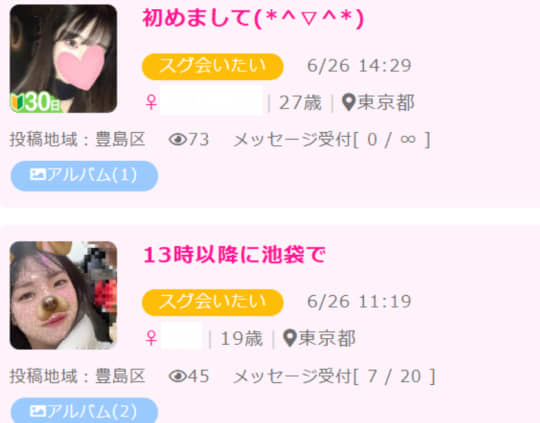Click the 30日 beginner badge icon
The image size is (540, 423).
pos(36,102)
